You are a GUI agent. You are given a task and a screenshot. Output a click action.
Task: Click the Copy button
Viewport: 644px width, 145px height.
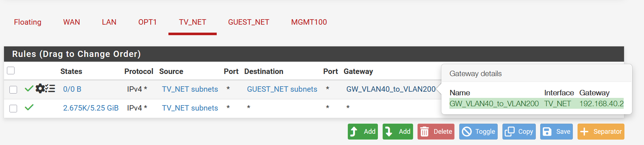pyautogui.click(x=519, y=132)
